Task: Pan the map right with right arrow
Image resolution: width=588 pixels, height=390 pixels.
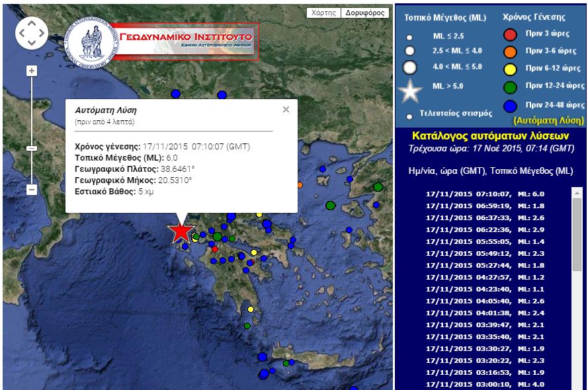Action: coord(42,33)
